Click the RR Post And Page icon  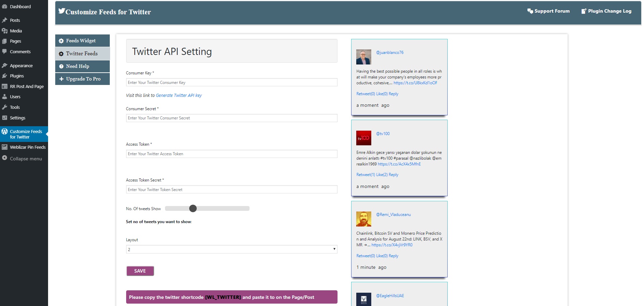[4, 86]
